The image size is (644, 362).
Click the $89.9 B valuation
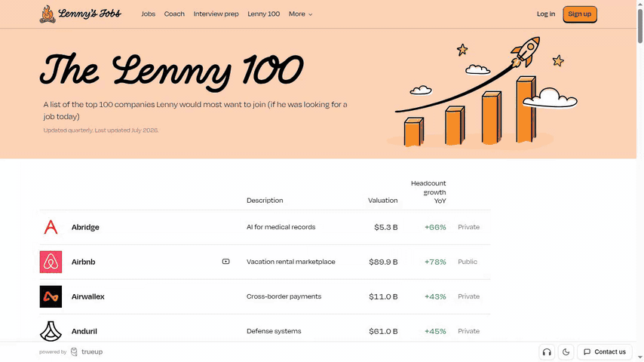pyautogui.click(x=383, y=262)
